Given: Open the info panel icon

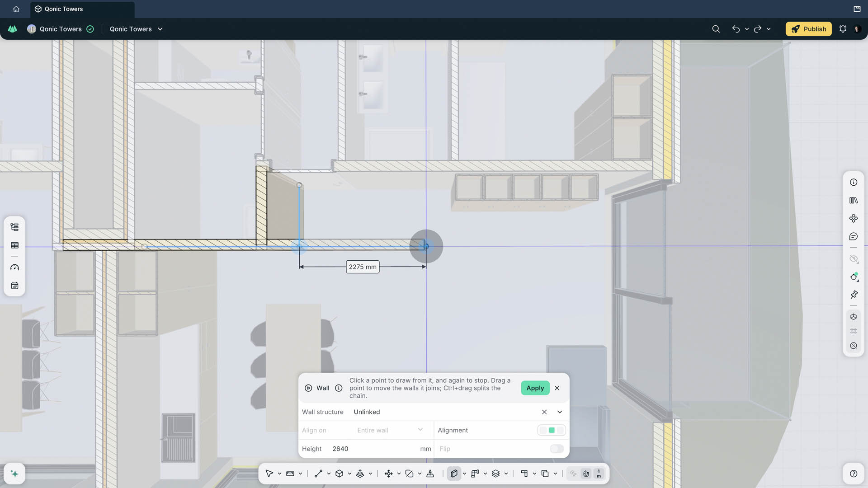Looking at the screenshot, I should 854,182.
